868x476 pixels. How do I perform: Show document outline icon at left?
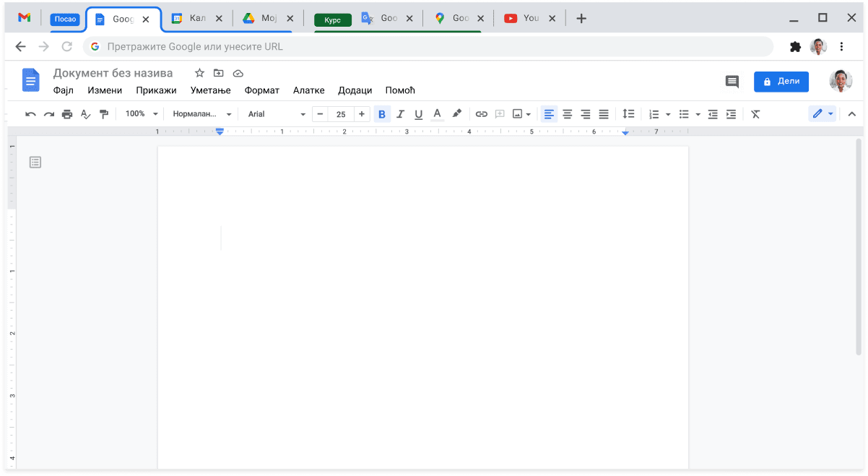pos(35,163)
